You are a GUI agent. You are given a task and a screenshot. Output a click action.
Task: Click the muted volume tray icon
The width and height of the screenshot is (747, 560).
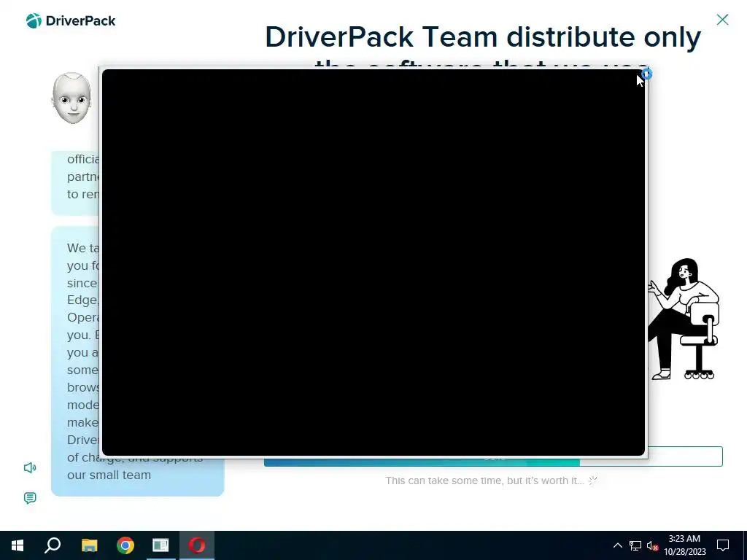click(x=652, y=545)
